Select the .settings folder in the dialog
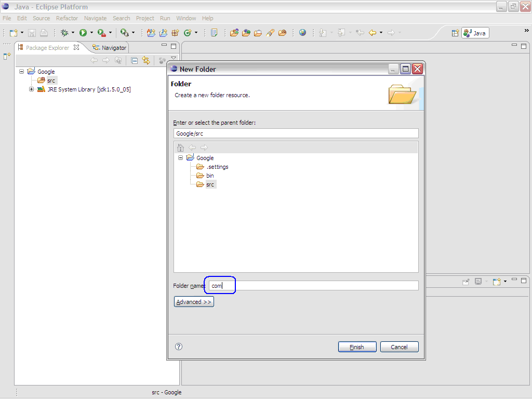 click(x=218, y=167)
